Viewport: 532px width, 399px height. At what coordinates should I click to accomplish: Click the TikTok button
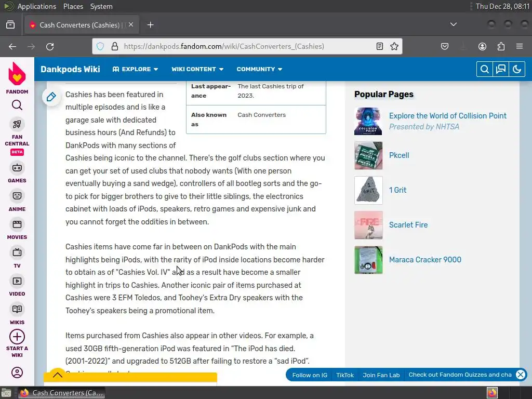[345, 375]
